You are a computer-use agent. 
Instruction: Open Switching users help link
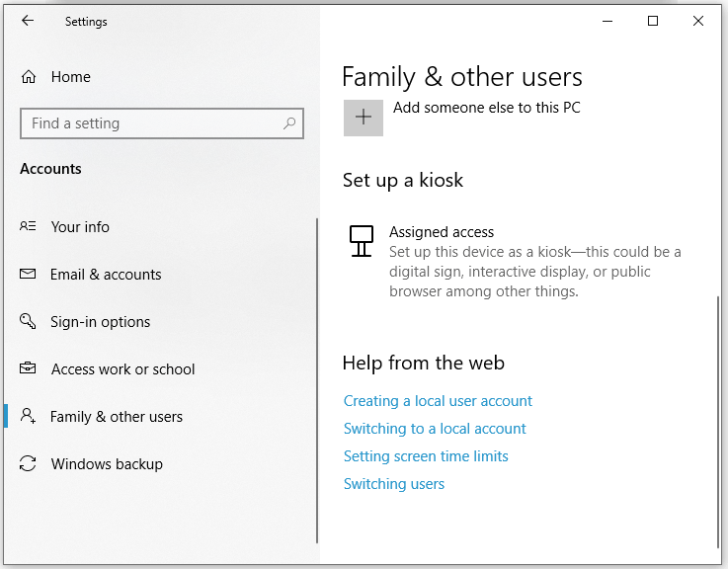coord(394,484)
